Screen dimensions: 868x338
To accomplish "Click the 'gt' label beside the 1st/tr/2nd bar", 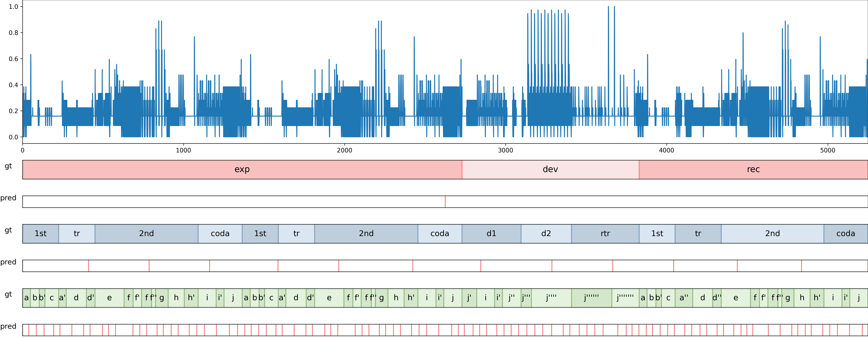I will coord(8,230).
